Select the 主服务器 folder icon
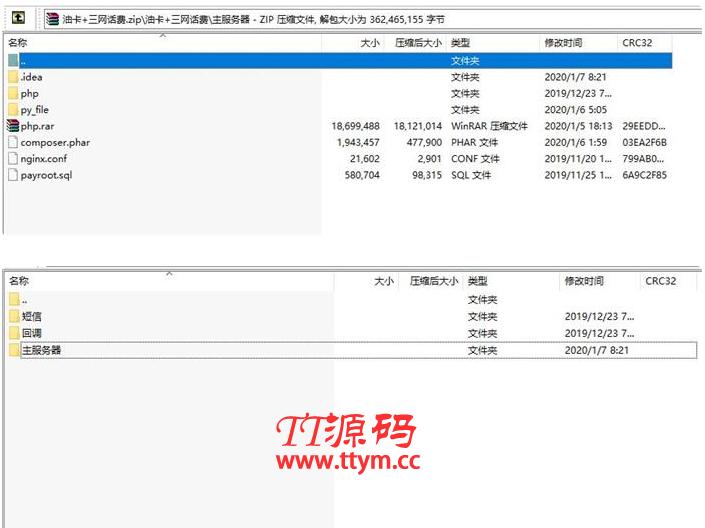705x528 pixels. pyautogui.click(x=14, y=350)
